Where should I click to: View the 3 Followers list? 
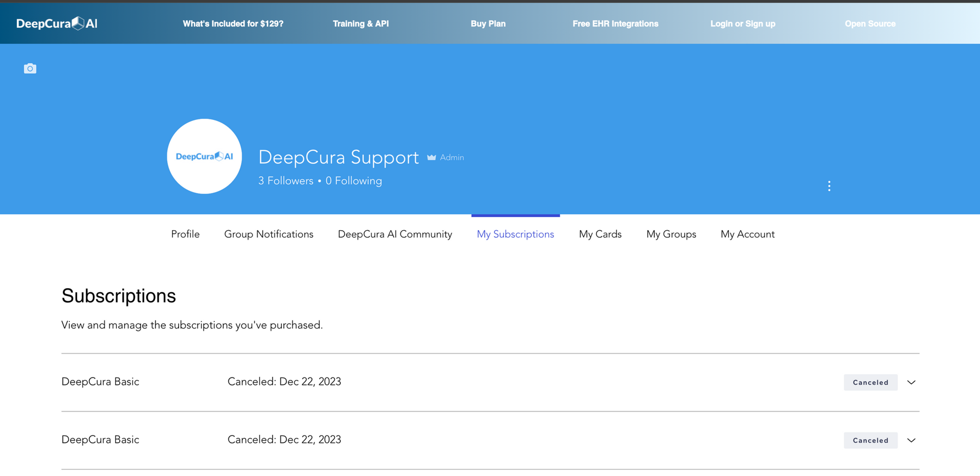[286, 180]
